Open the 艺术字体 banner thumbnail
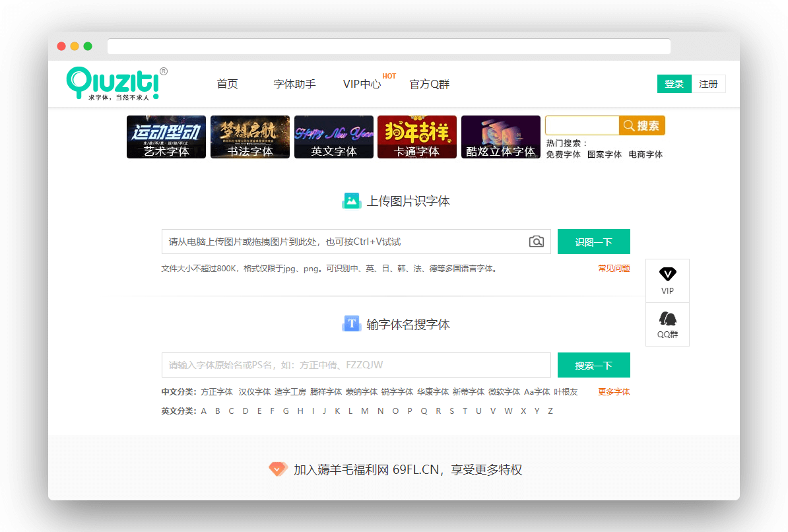788x532 pixels. coord(166,137)
